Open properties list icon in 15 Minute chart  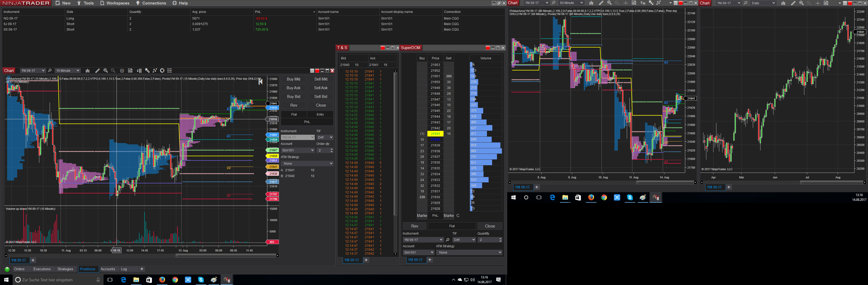[170, 71]
